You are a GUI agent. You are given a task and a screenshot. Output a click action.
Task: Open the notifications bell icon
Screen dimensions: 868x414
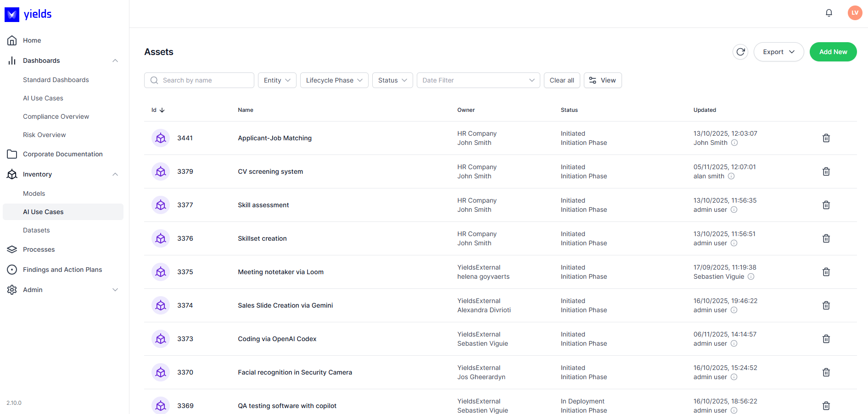(829, 13)
